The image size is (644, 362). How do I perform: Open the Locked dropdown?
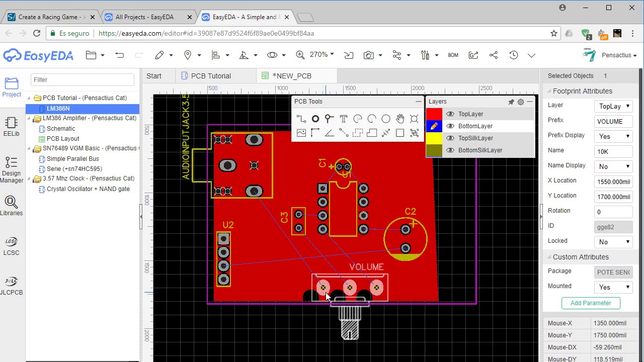pyautogui.click(x=613, y=242)
